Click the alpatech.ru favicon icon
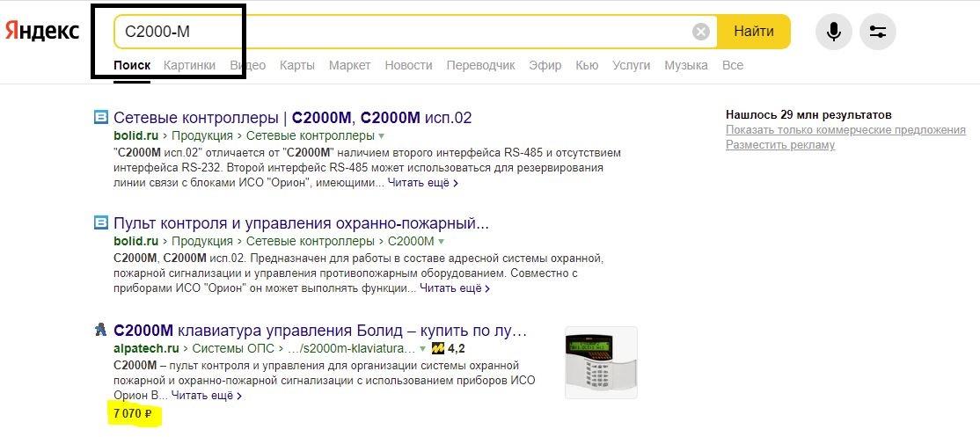 pos(100,331)
